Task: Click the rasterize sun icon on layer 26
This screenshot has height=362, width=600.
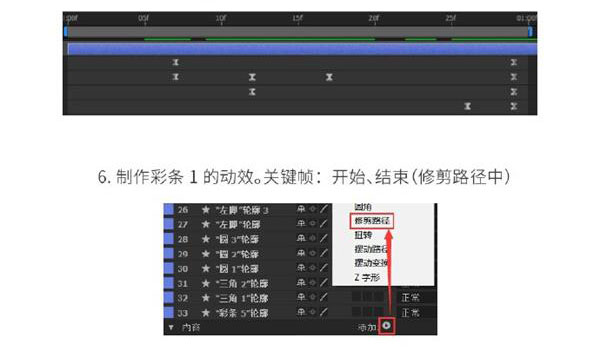Action: [x=313, y=209]
